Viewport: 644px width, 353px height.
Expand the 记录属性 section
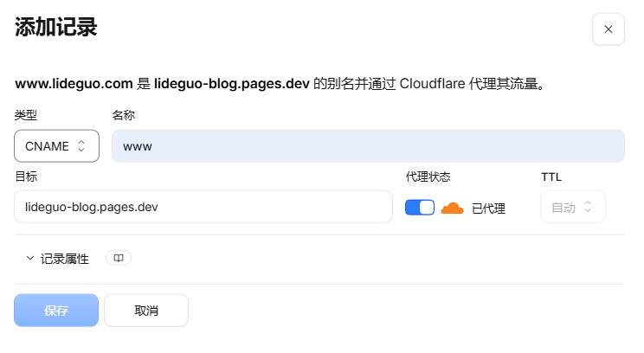pos(64,259)
